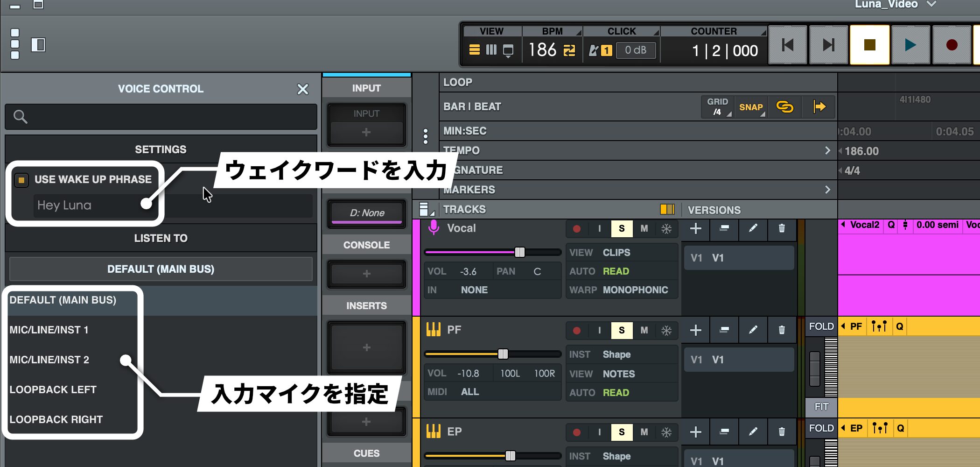Enable the Use Wake Up Phrase checkbox
This screenshot has width=980, height=467.
pos(21,180)
